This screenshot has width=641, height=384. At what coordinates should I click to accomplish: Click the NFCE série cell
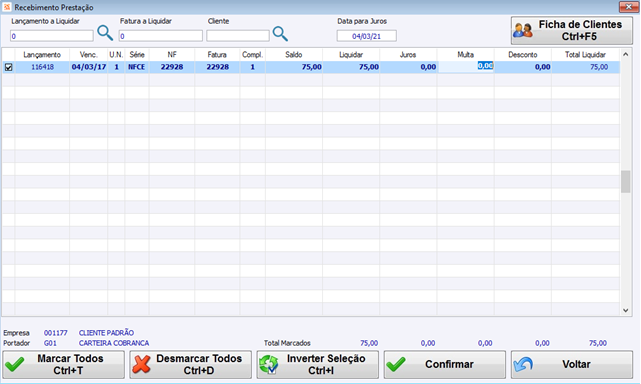tap(137, 67)
